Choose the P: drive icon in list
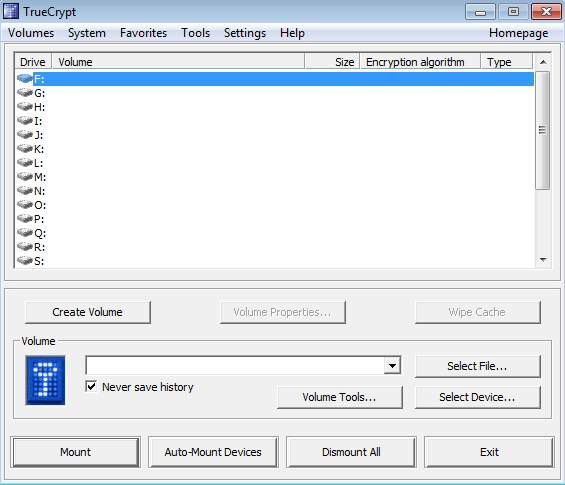The image size is (565, 485). click(x=25, y=218)
